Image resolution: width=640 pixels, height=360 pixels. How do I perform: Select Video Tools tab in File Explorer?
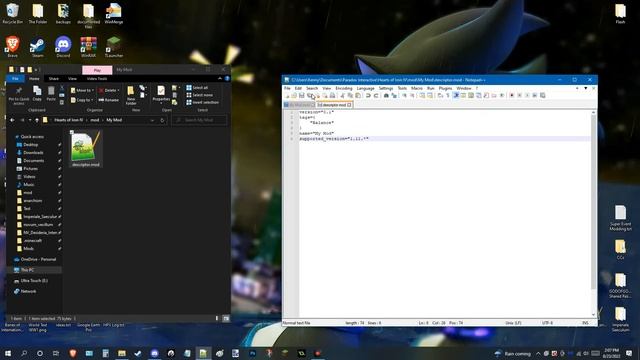(x=97, y=78)
